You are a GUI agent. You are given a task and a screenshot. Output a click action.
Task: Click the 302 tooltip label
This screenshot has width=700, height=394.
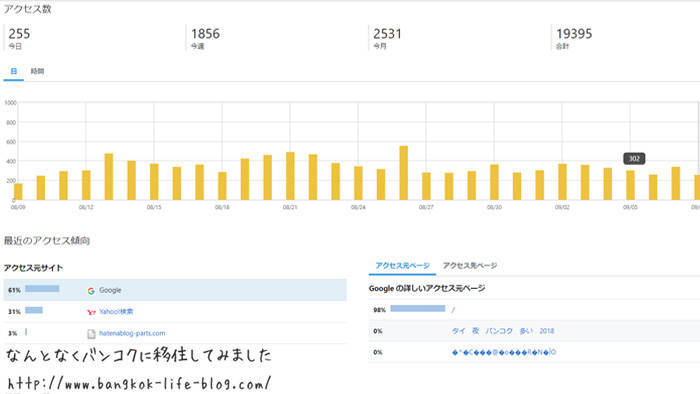pyautogui.click(x=634, y=158)
